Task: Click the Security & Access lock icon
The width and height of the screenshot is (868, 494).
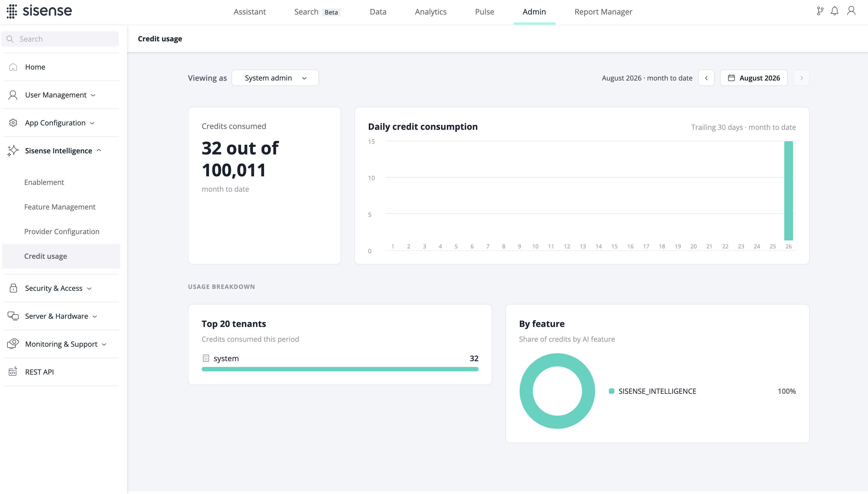Action: [13, 288]
